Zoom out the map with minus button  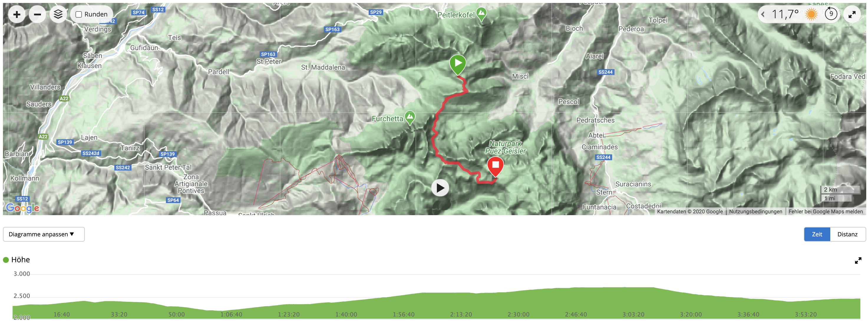pos(37,14)
